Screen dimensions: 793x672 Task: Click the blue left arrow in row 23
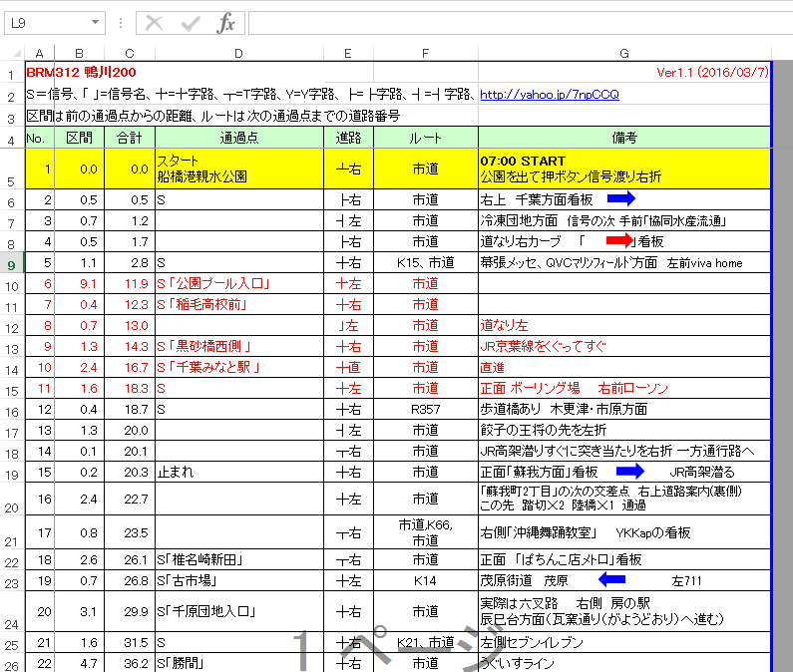[611, 579]
